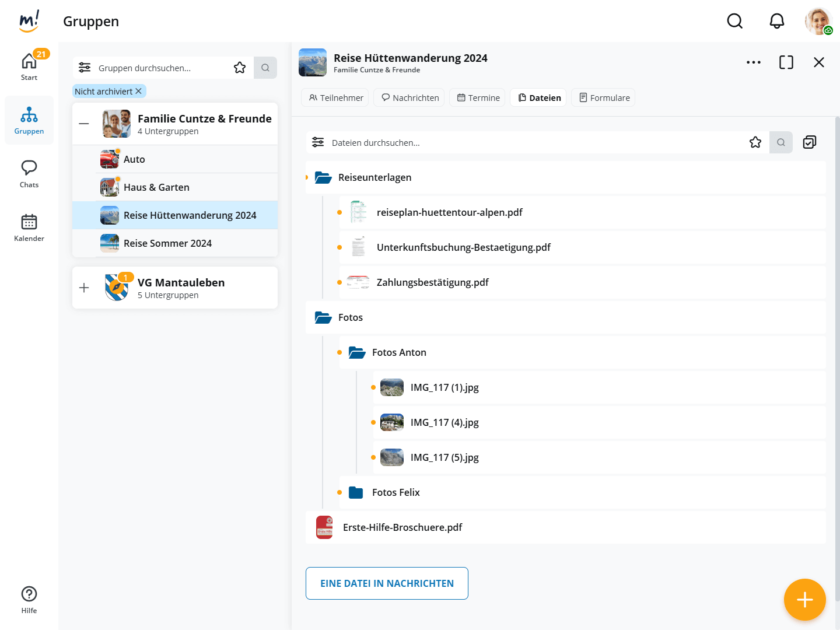This screenshot has width=840, height=630.
Task: Toggle favorites star in group search
Action: pos(239,68)
